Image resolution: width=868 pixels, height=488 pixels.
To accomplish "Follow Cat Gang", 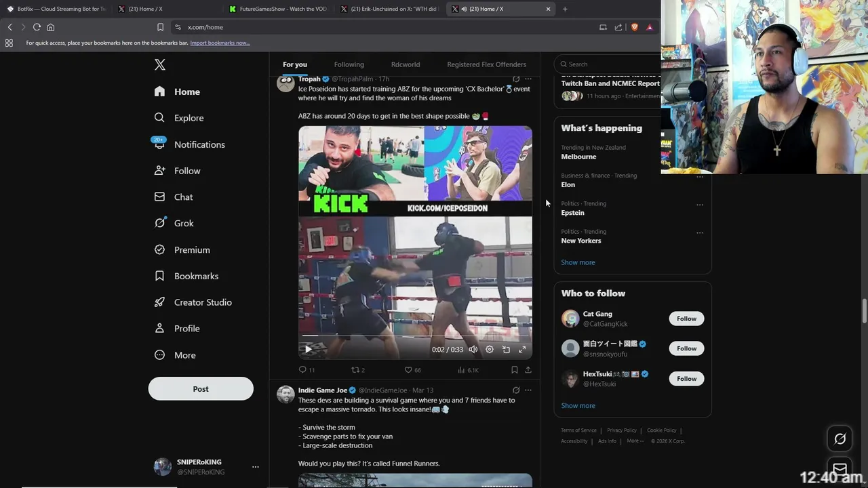I will tap(686, 319).
